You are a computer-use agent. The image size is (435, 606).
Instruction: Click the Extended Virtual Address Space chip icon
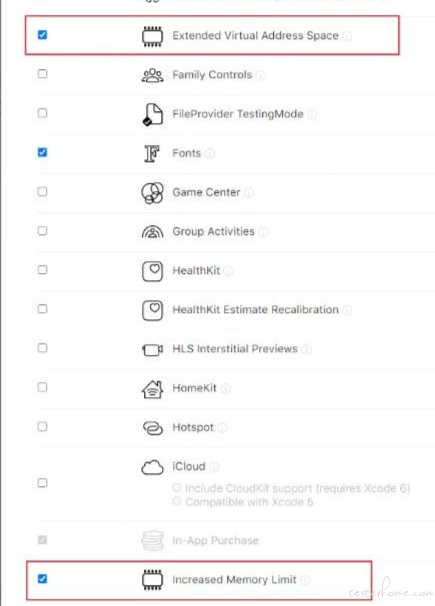click(152, 36)
